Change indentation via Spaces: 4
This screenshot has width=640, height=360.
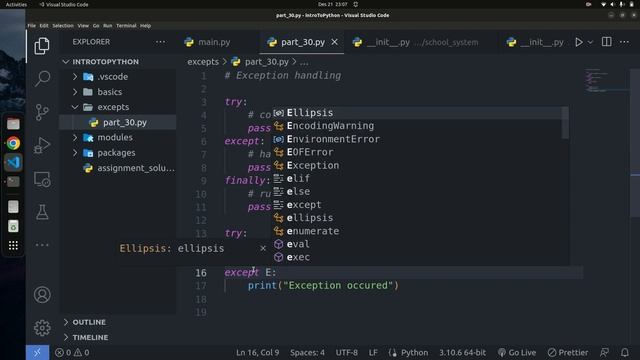click(x=307, y=352)
